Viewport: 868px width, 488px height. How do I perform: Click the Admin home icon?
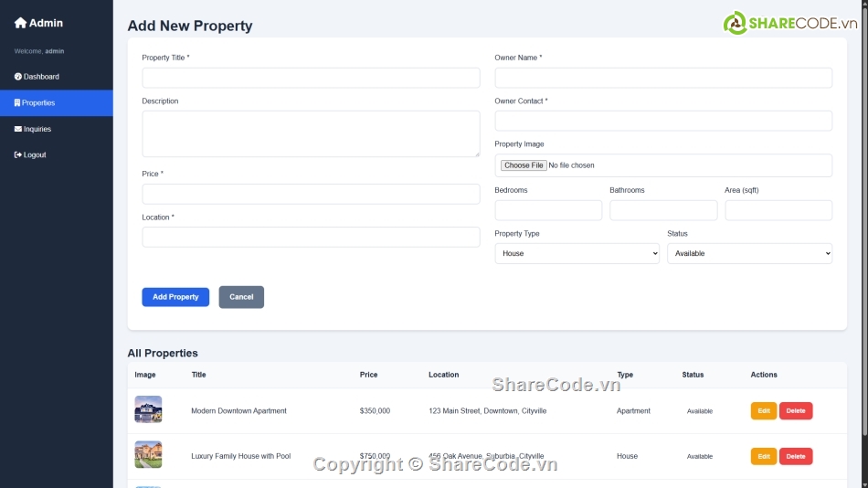tap(20, 23)
